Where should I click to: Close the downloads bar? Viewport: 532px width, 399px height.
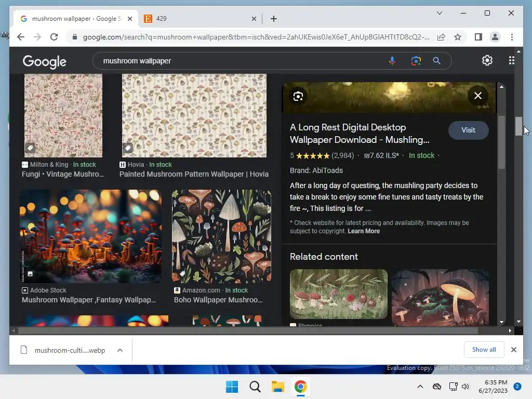514,350
